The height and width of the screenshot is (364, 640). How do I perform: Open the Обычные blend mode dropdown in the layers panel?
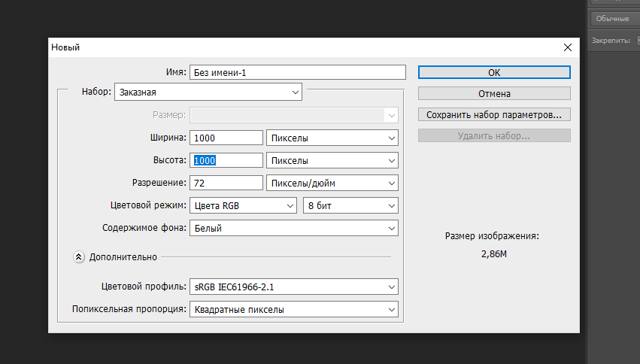pos(614,19)
